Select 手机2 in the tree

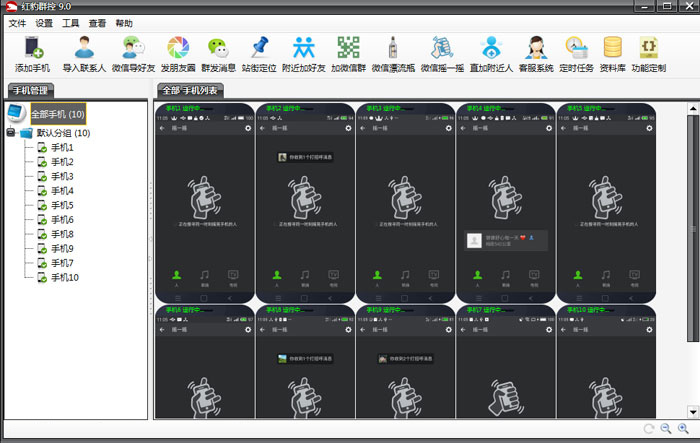pos(62,162)
